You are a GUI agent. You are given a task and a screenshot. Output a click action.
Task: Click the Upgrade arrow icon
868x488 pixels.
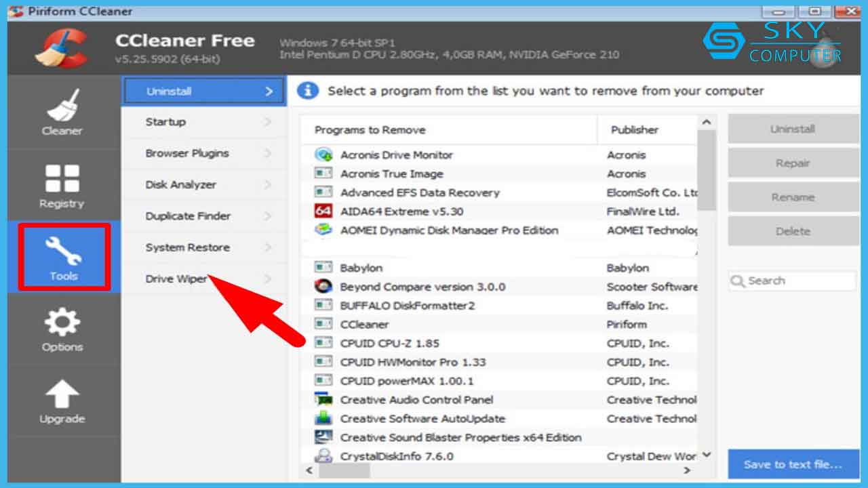point(62,394)
